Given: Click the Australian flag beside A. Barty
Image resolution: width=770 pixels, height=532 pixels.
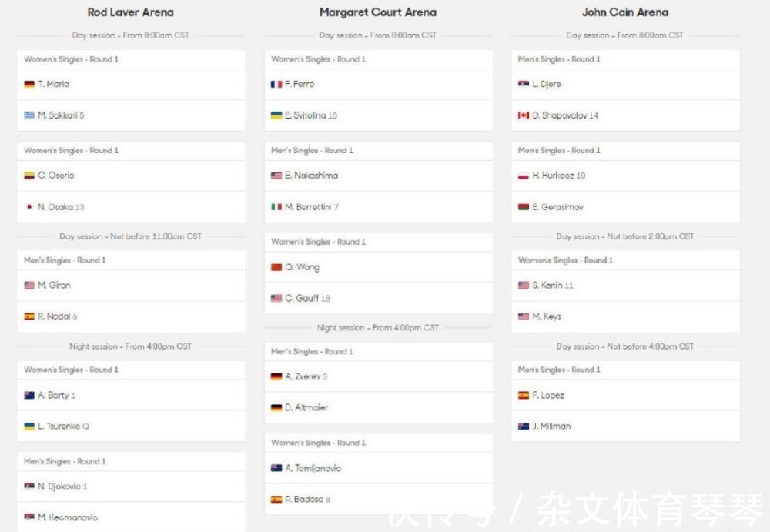Looking at the screenshot, I should 29,395.
